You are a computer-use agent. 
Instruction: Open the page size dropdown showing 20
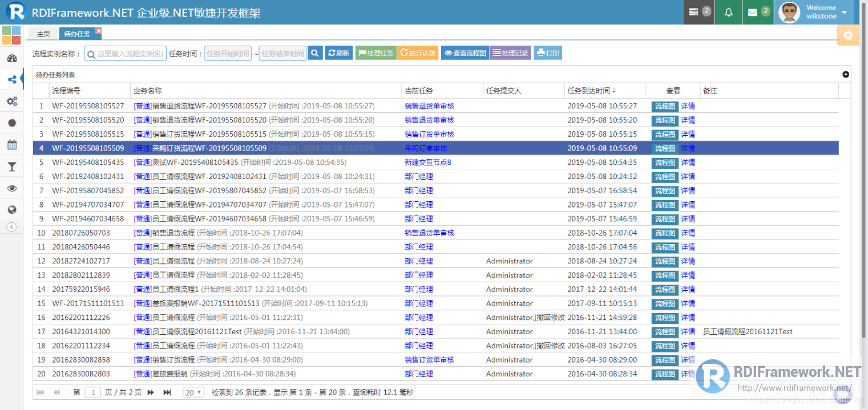tap(193, 392)
